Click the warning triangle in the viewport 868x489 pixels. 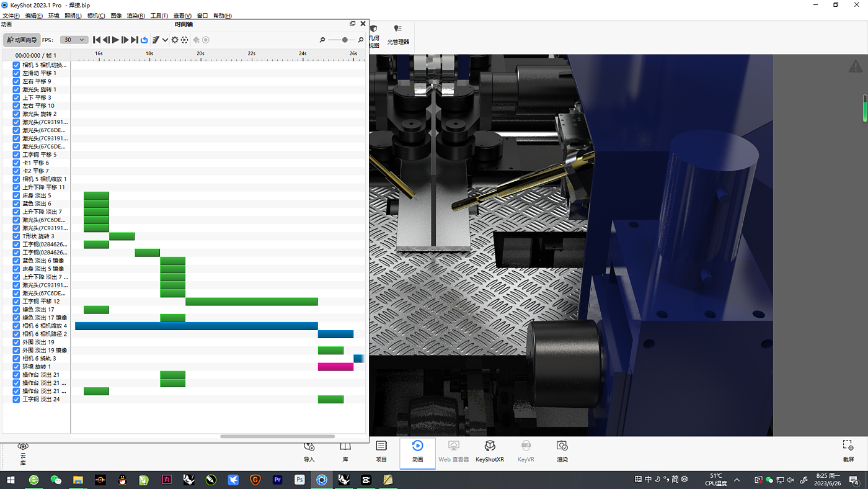(x=856, y=66)
